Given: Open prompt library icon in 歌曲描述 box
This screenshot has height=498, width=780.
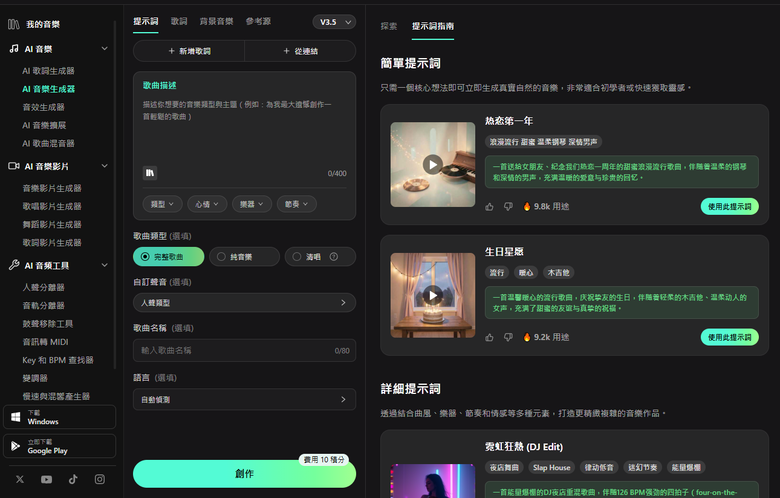Looking at the screenshot, I should [150, 173].
